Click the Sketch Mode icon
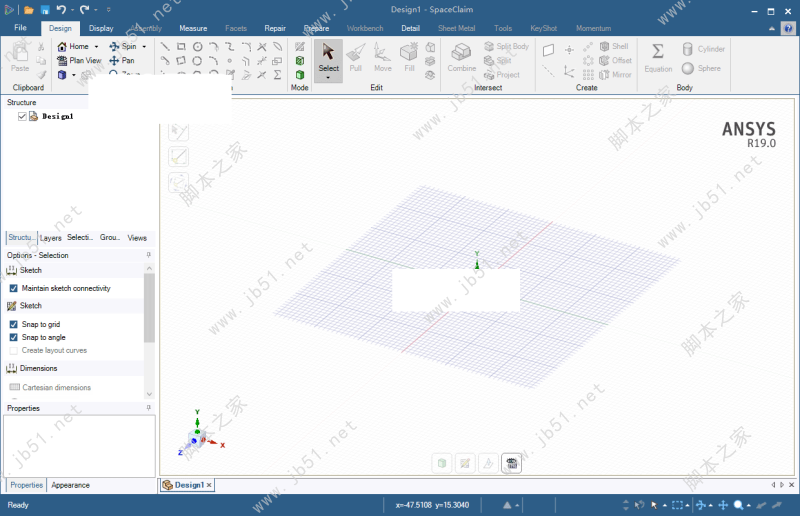800x516 pixels. click(x=300, y=46)
